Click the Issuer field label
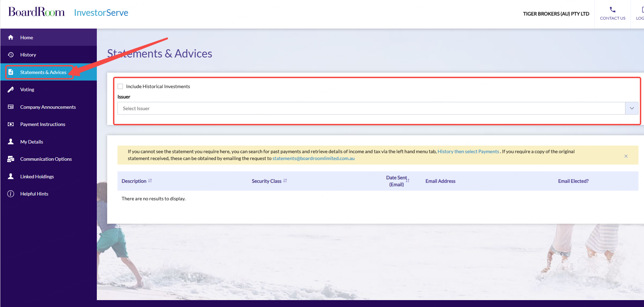Screen dimensions: 644x307 coord(124,97)
